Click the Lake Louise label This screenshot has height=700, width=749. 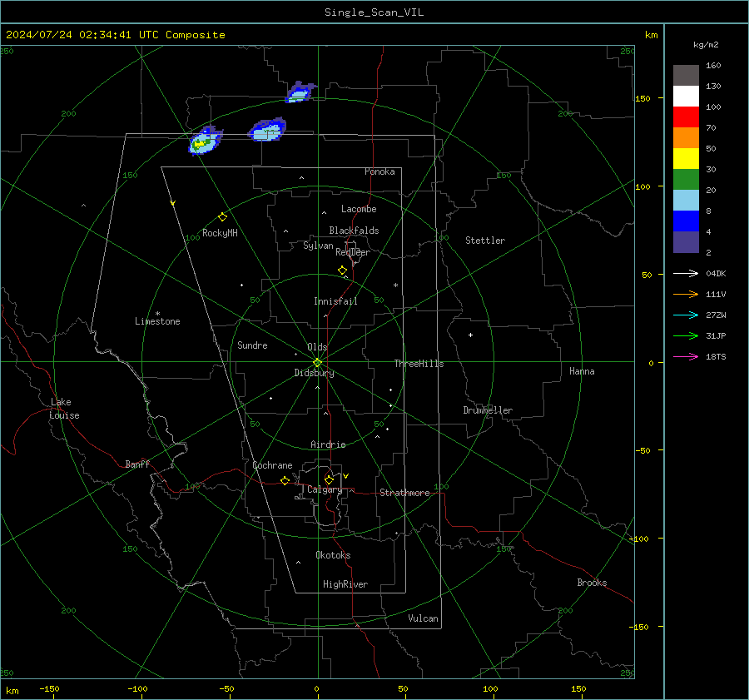[x=64, y=409]
